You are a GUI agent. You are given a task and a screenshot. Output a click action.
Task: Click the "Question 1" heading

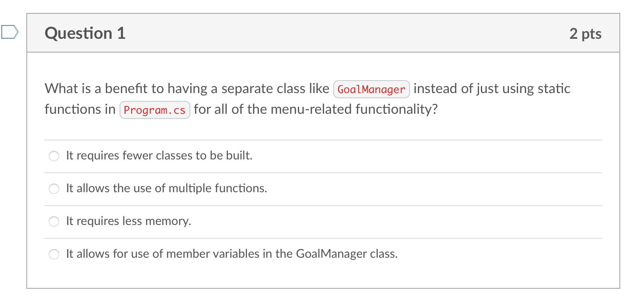click(85, 33)
